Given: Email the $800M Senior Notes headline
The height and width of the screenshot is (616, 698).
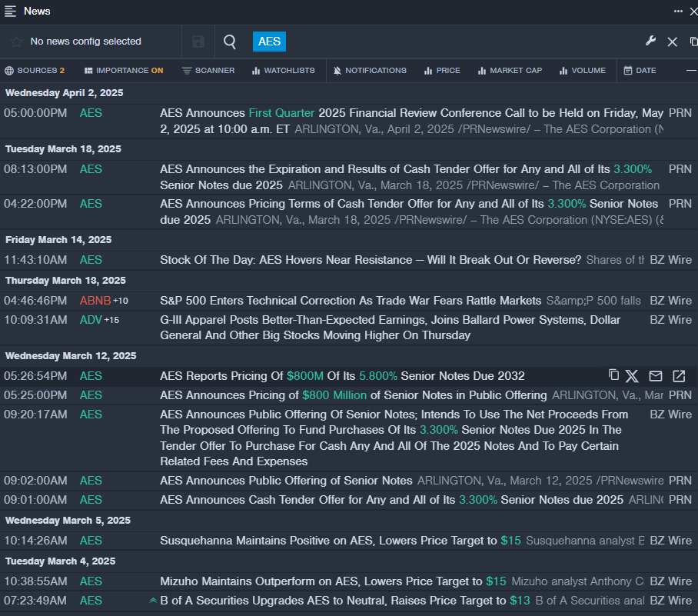Looking at the screenshot, I should coord(656,376).
